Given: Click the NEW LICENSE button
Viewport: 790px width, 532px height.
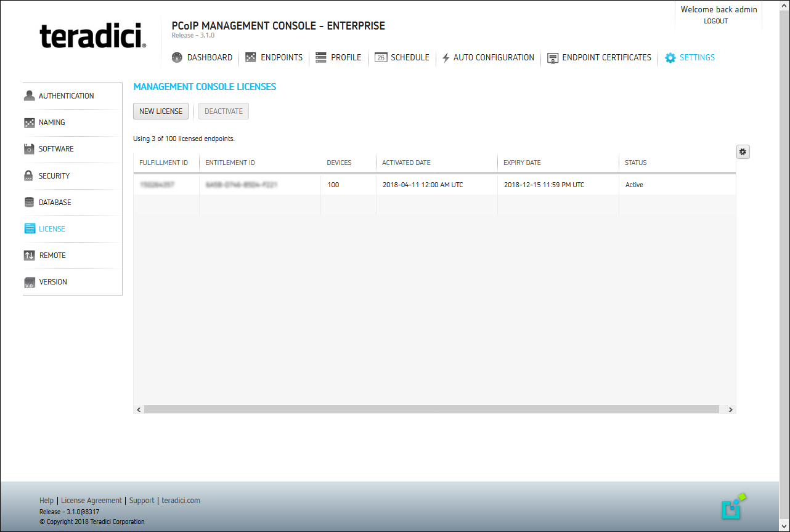Looking at the screenshot, I should tap(161, 111).
